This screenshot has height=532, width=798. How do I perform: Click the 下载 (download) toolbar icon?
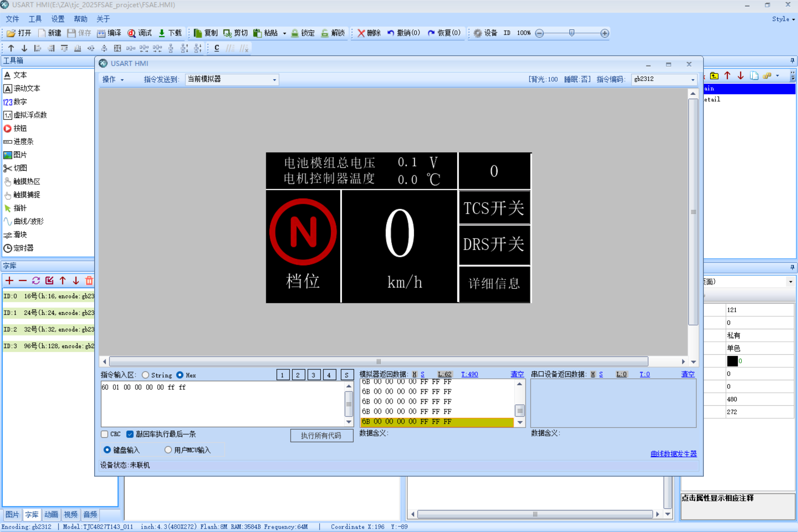point(170,33)
